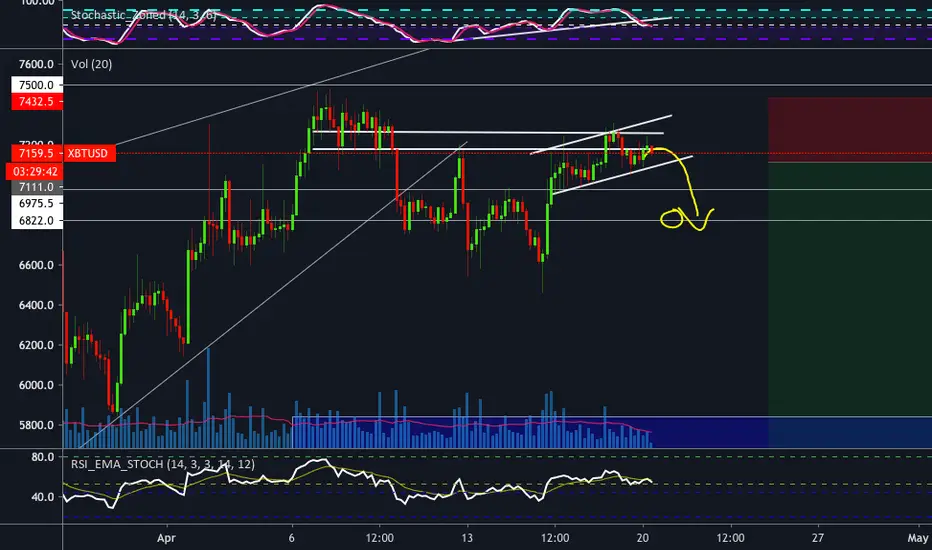Click the 6200.0 price axis value
This screenshot has width=932, height=550.
(x=36, y=345)
